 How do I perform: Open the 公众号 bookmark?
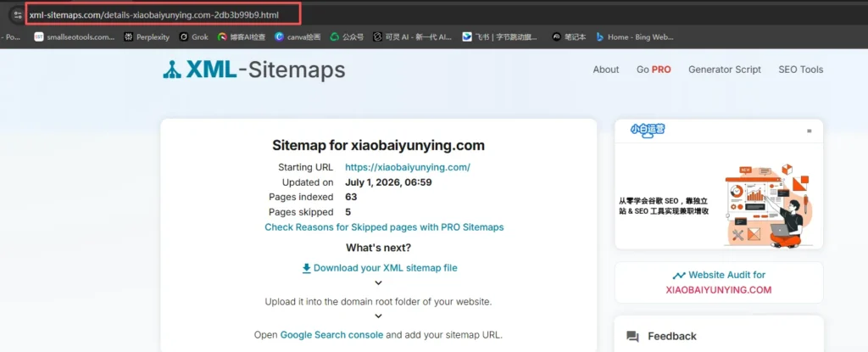pos(347,37)
